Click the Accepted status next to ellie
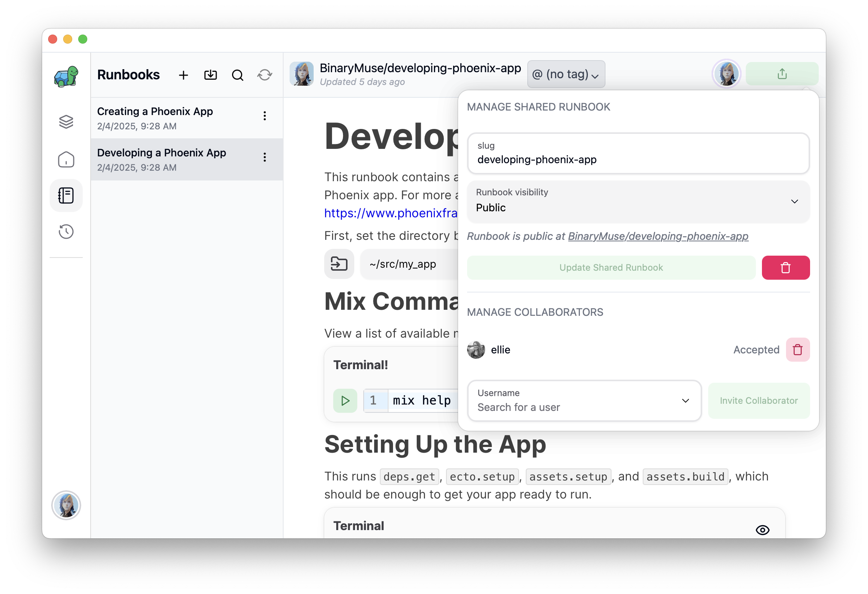 (x=756, y=350)
